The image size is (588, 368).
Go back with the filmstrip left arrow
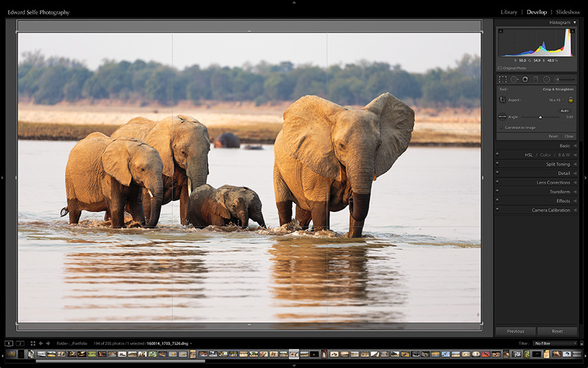41,343
